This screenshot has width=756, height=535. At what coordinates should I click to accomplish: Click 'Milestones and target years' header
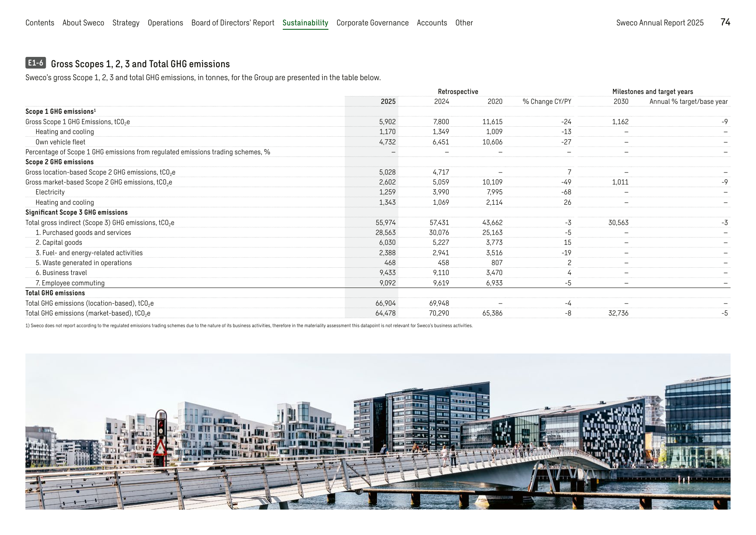[x=653, y=92]
